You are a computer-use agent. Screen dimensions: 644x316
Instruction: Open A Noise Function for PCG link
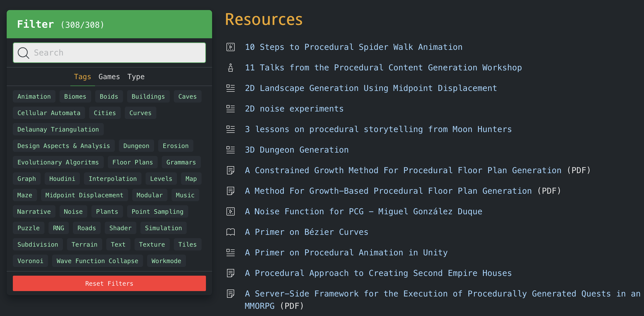coord(364,211)
